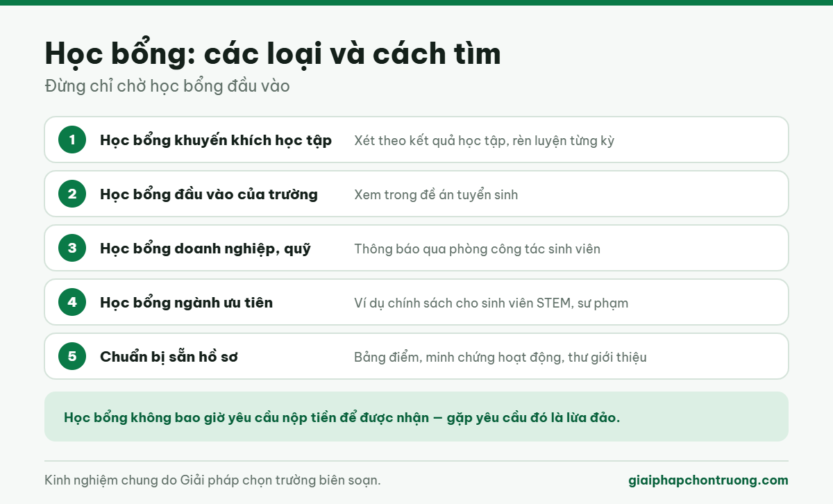Click the number 2 circle badge

pyautogui.click(x=72, y=194)
